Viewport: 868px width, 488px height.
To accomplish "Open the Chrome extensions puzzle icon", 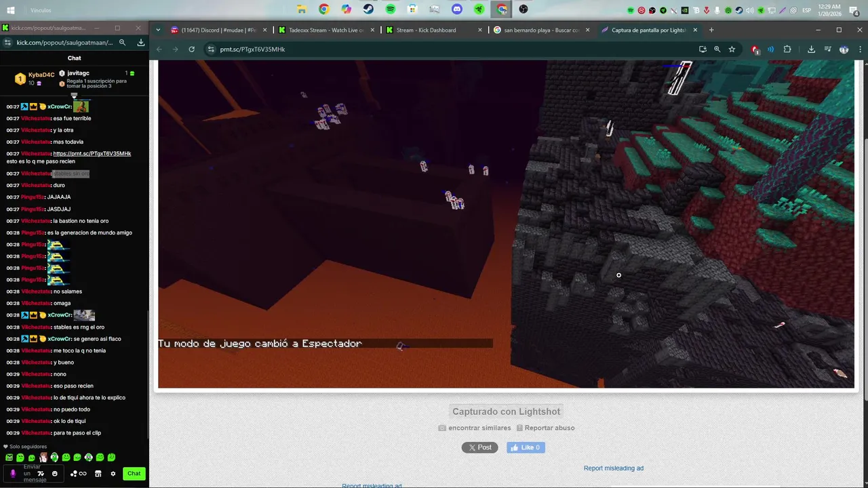I will coord(787,49).
